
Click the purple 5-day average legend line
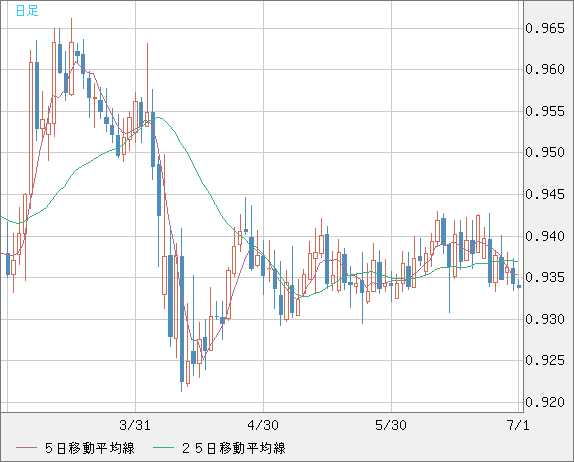[x=26, y=448]
